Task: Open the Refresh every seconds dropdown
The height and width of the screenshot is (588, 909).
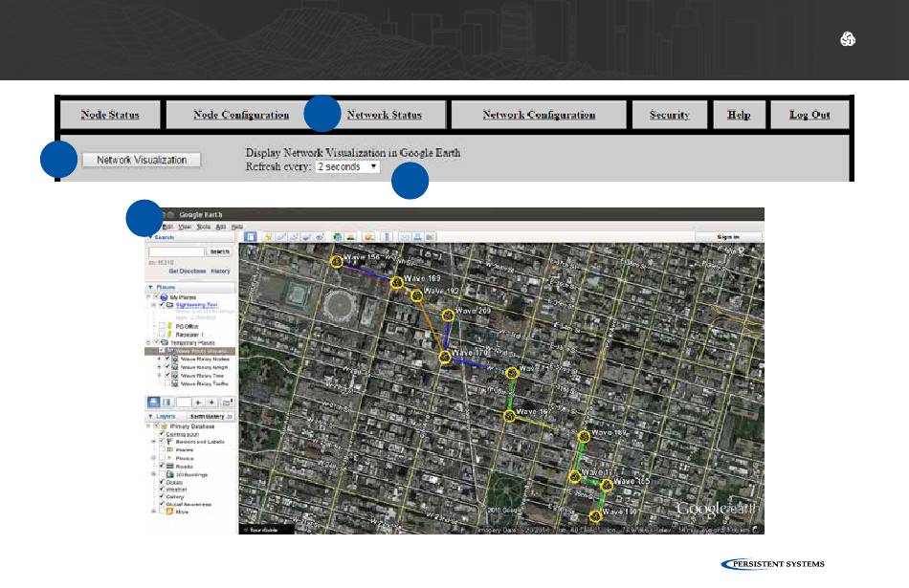Action: tap(347, 167)
